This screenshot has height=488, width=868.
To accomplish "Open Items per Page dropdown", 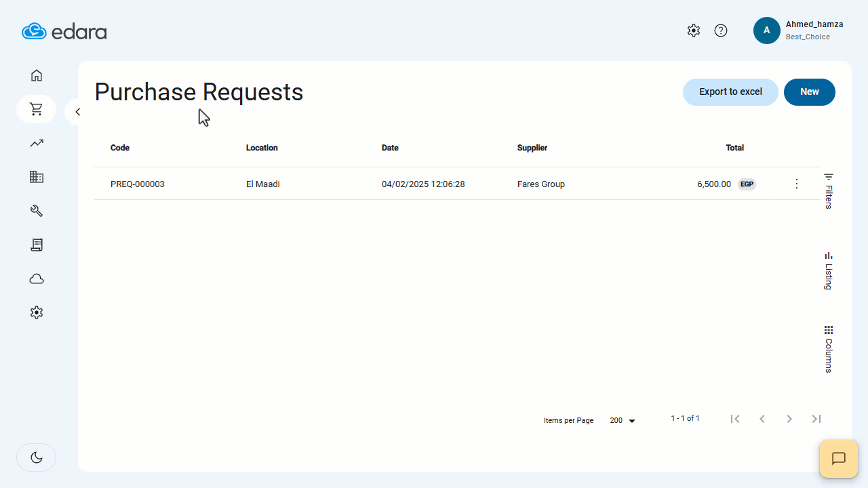I will [623, 420].
